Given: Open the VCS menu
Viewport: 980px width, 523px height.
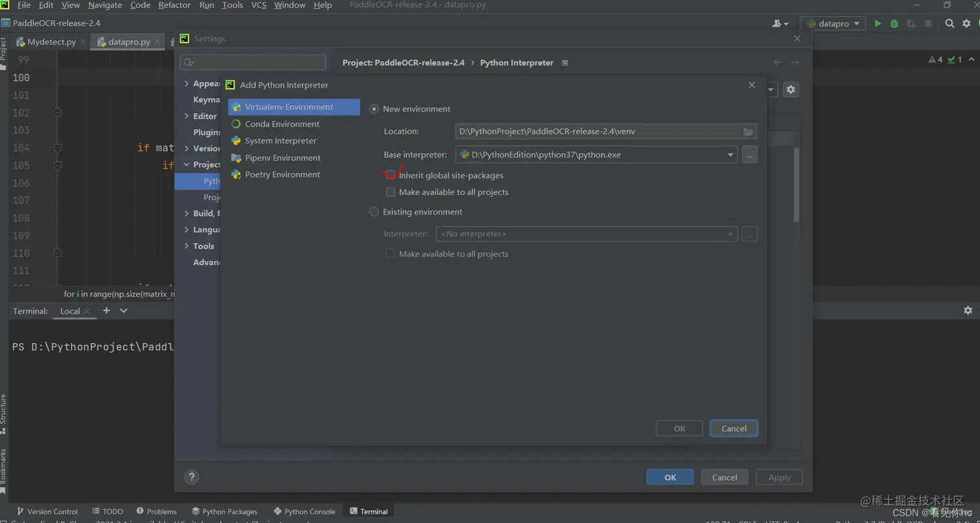Looking at the screenshot, I should [259, 5].
